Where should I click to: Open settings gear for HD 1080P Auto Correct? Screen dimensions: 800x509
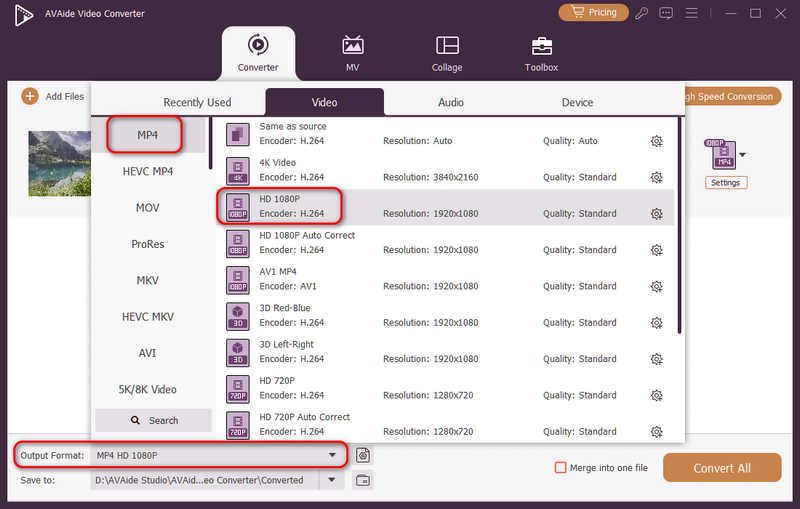[x=657, y=250]
